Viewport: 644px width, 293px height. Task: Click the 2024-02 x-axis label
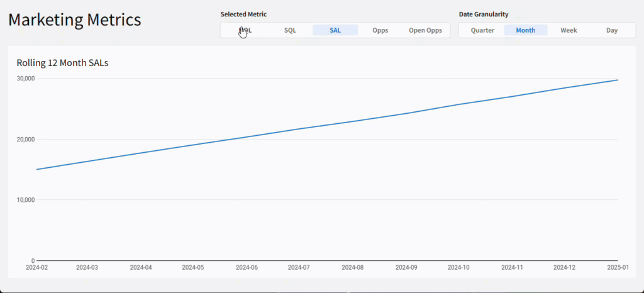click(x=36, y=267)
